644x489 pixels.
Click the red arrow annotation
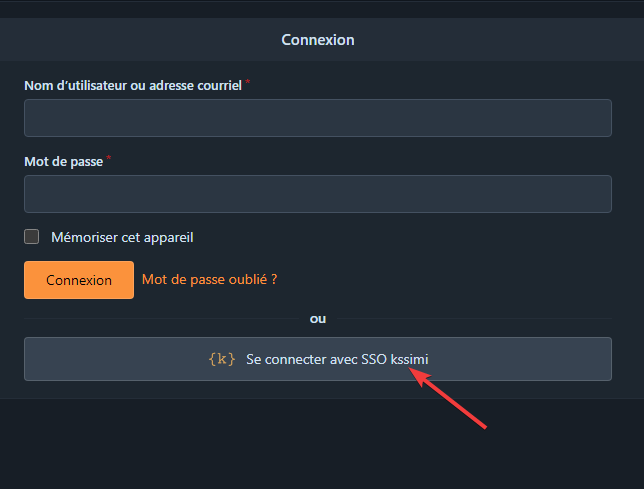[448, 398]
